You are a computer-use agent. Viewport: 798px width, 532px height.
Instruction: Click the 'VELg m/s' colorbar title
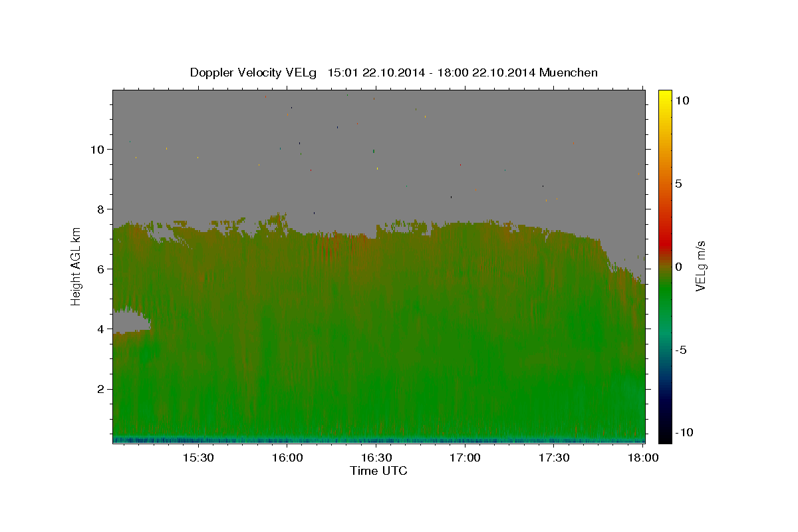[x=702, y=267]
